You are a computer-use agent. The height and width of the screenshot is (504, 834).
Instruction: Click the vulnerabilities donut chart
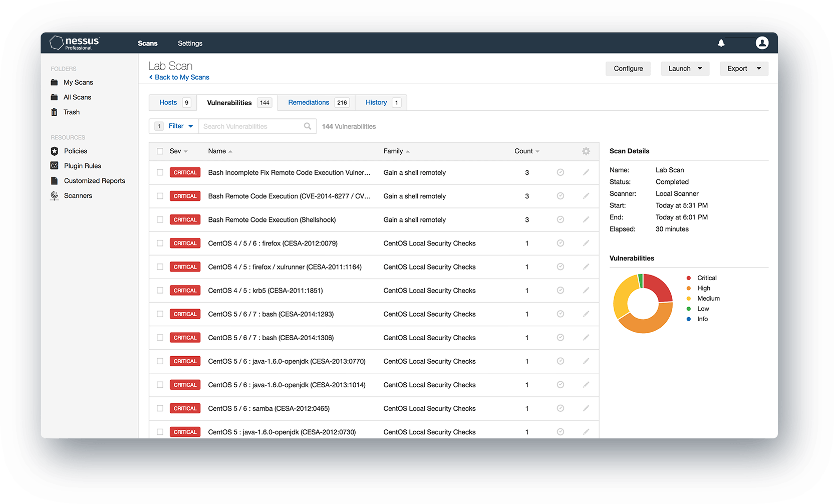pyautogui.click(x=643, y=303)
